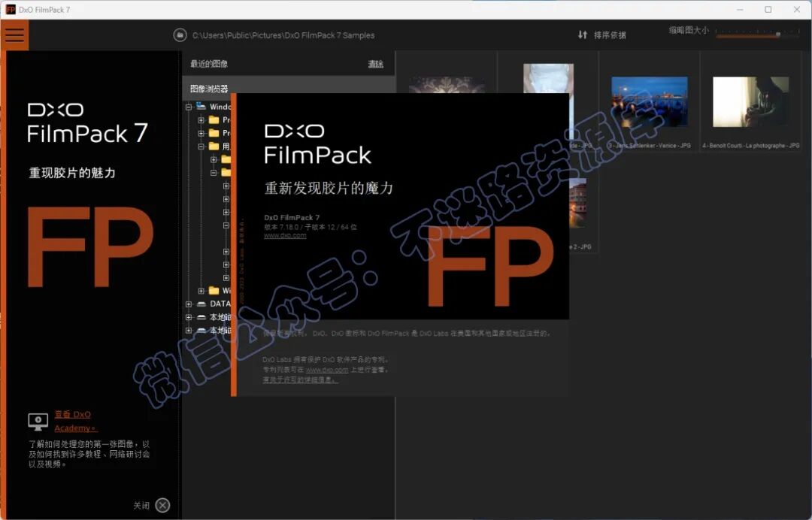Open www.dxo.com link under version info
The width and height of the screenshot is (812, 520).
(285, 235)
